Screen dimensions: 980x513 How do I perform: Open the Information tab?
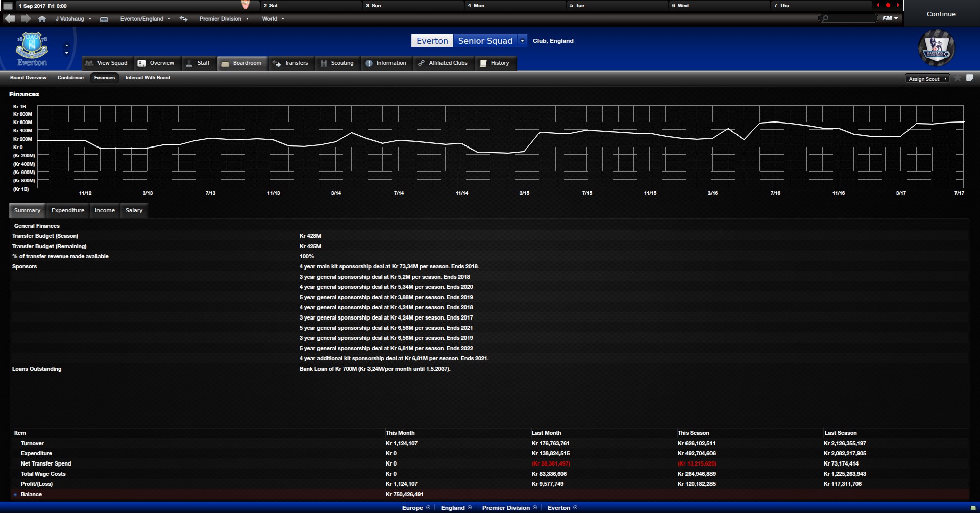tap(386, 63)
